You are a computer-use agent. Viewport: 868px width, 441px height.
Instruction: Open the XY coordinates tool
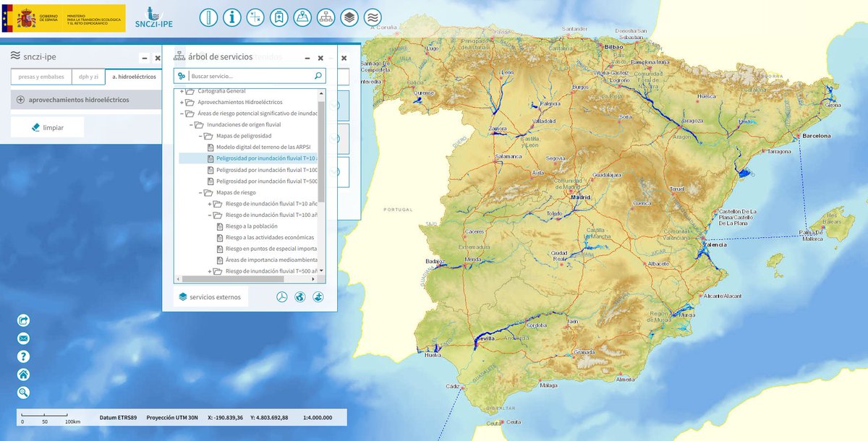[x=255, y=17]
